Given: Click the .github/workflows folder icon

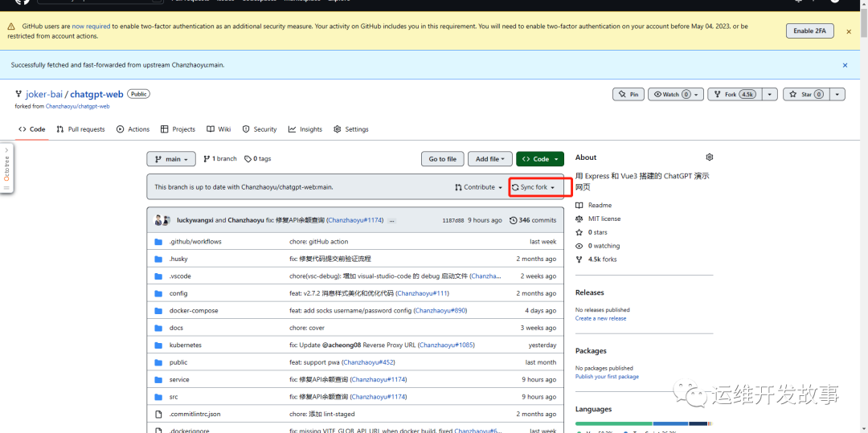Looking at the screenshot, I should 158,242.
